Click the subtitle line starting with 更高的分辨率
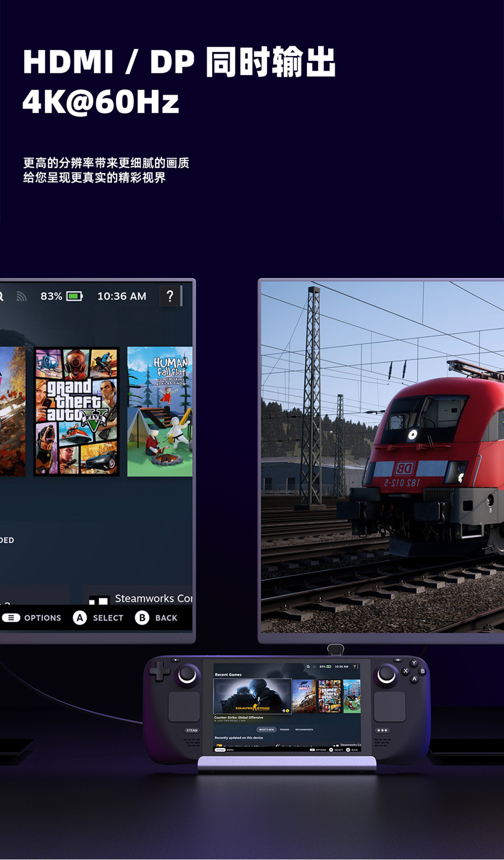Screen dimensions: 504x860 pos(106,163)
